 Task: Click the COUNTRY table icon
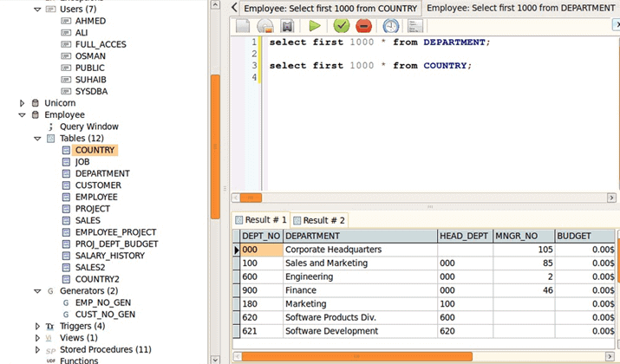[66, 150]
